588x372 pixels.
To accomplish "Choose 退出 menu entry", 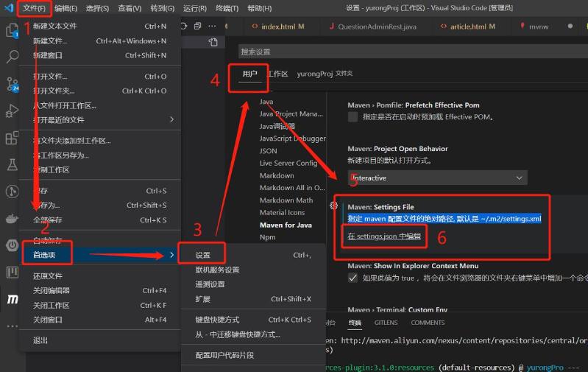I will 100,340.
